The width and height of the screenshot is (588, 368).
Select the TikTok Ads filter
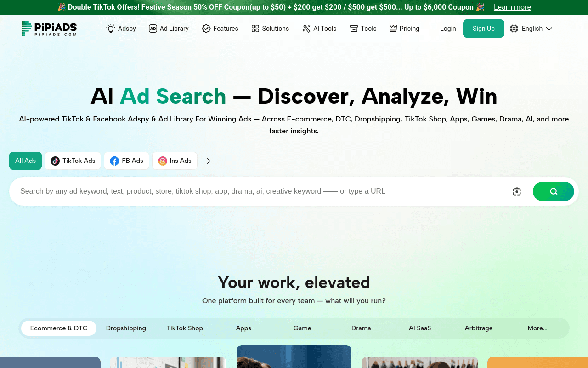tap(73, 161)
